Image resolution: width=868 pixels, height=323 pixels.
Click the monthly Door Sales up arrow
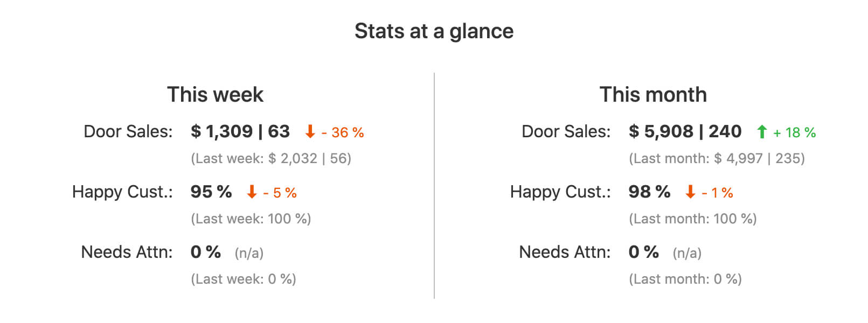point(762,131)
